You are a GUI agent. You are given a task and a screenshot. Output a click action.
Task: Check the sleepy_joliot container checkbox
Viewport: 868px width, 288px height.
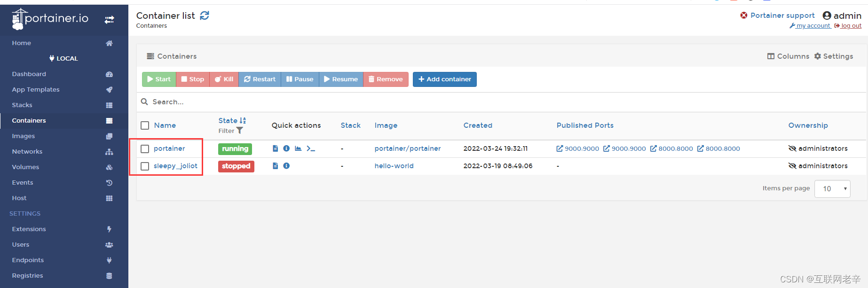click(x=145, y=166)
